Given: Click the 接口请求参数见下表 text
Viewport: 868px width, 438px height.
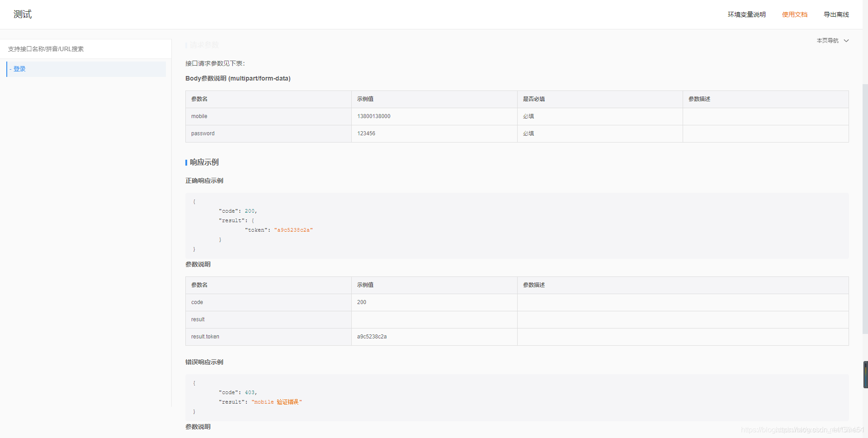Looking at the screenshot, I should tap(215, 63).
